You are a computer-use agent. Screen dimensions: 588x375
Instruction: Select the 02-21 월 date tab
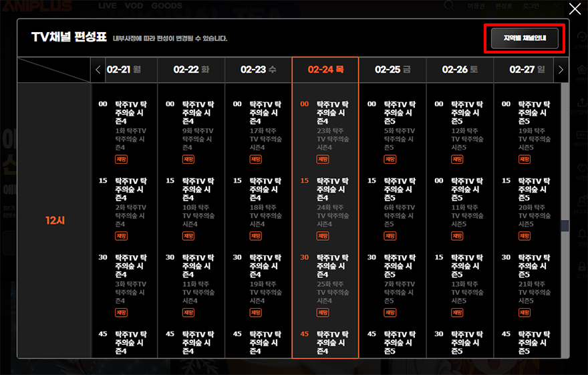click(x=124, y=70)
